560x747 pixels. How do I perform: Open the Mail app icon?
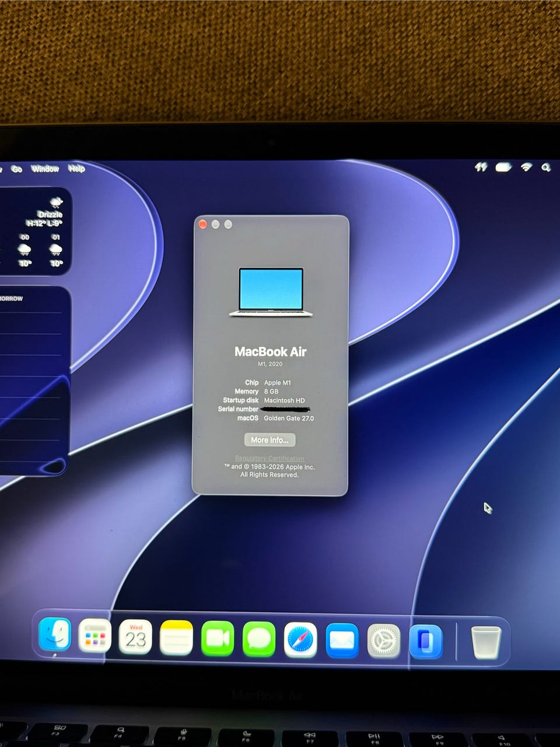pyautogui.click(x=342, y=640)
